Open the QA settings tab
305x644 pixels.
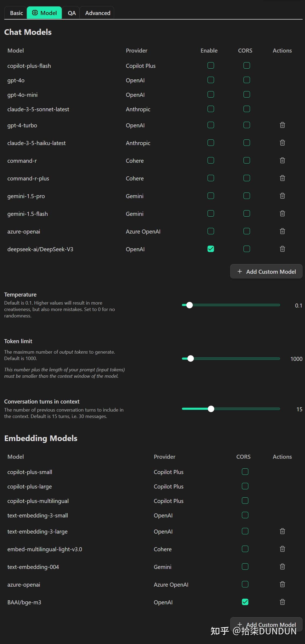72,13
